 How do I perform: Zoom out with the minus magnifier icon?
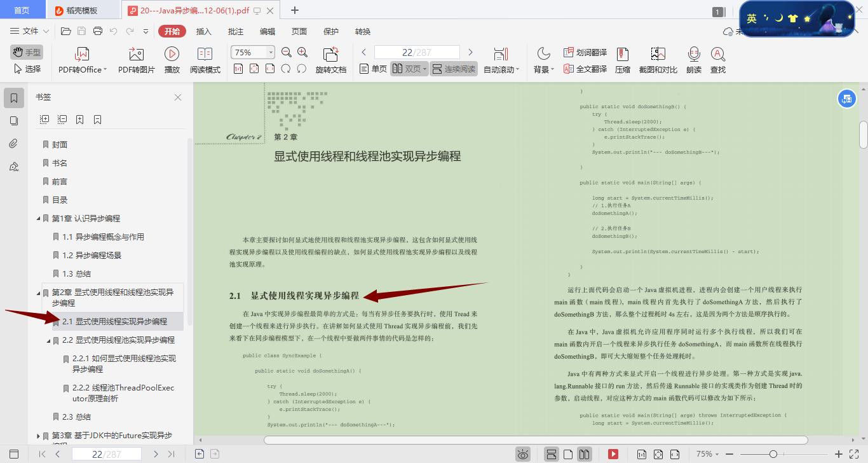click(x=287, y=52)
